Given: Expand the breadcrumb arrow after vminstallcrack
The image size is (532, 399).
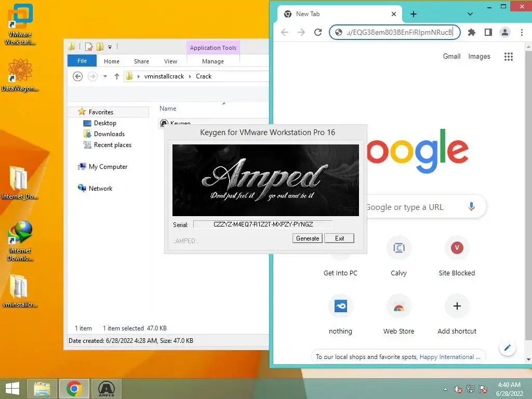Looking at the screenshot, I should pos(190,76).
